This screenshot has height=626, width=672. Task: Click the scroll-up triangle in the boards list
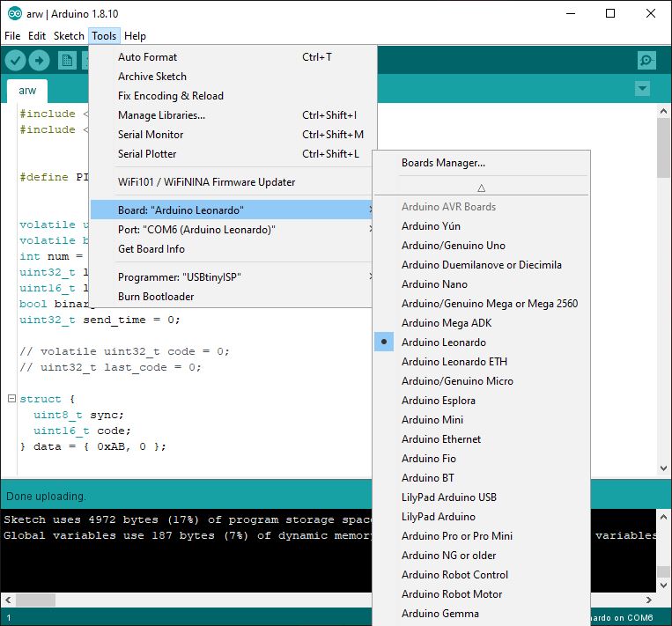click(x=481, y=188)
